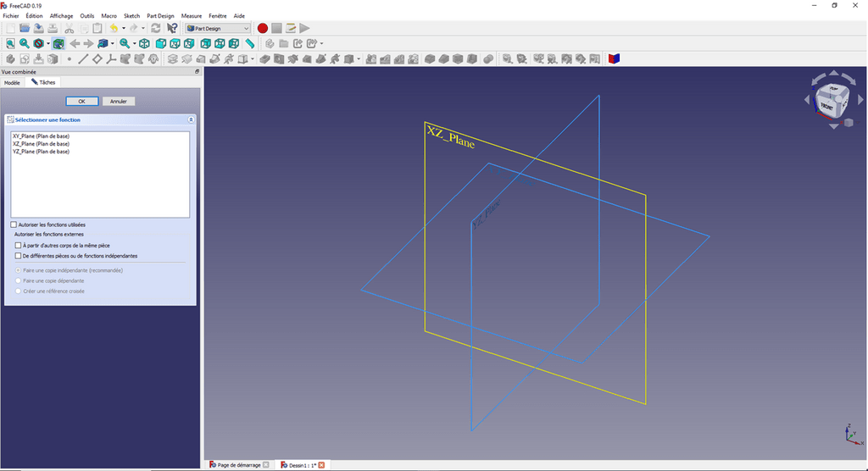Toggle the bounding box icon

pyautogui.click(x=58, y=43)
